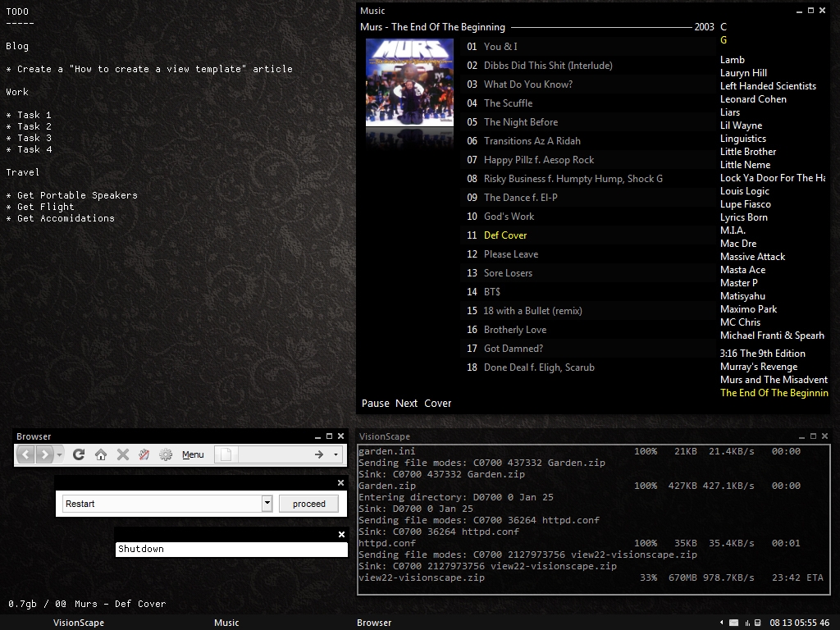Click the page icon in address bar
This screenshot has height=630, width=840.
226,454
